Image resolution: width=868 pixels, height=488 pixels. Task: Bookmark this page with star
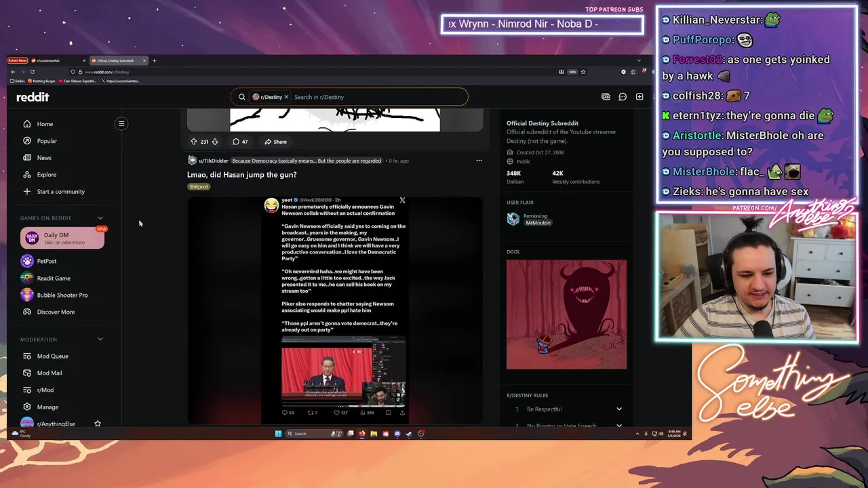(x=583, y=72)
